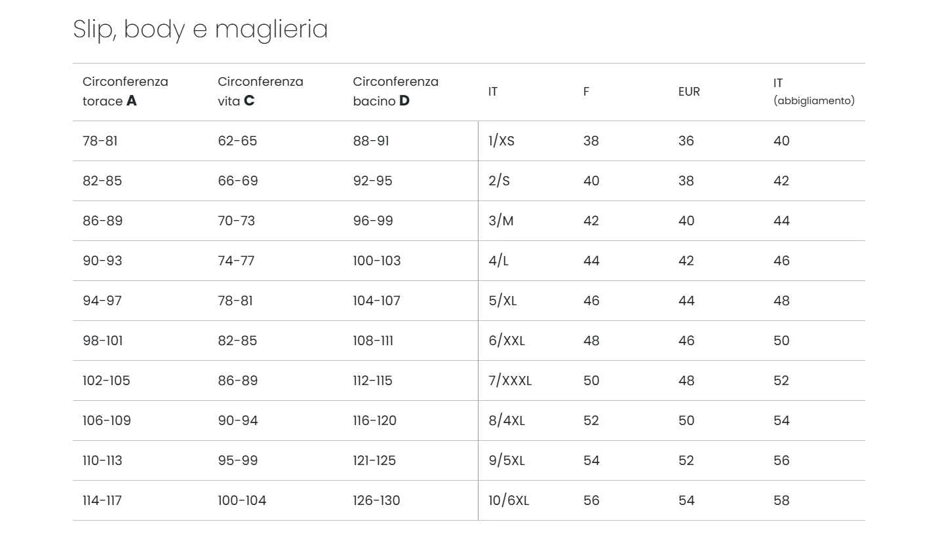Select the 6/XXL size cell

[507, 341]
